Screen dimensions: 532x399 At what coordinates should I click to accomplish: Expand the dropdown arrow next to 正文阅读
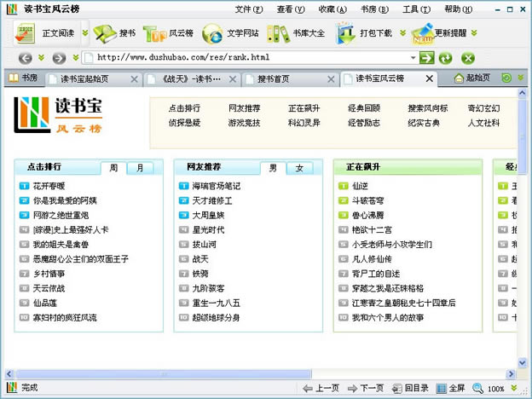point(85,33)
